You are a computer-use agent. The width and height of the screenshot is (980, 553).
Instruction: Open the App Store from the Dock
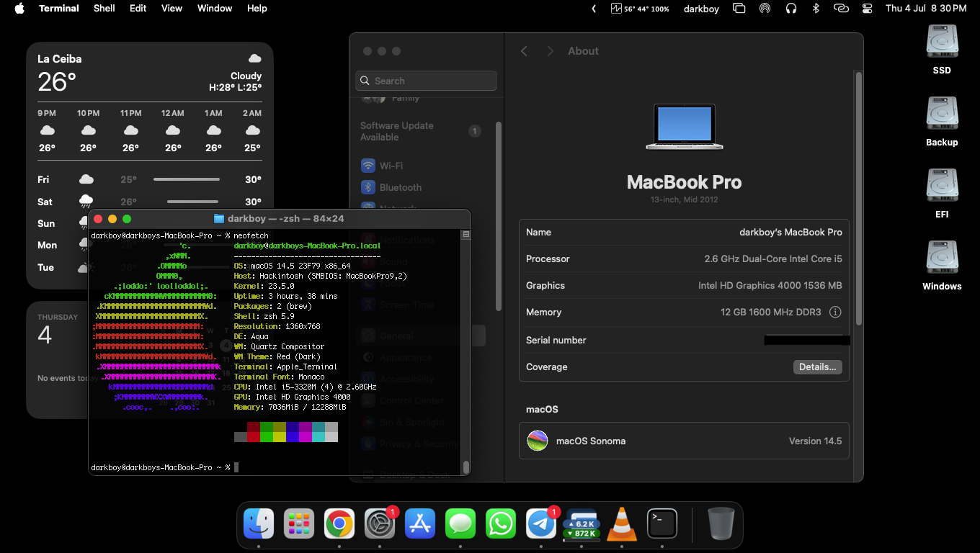pos(420,523)
